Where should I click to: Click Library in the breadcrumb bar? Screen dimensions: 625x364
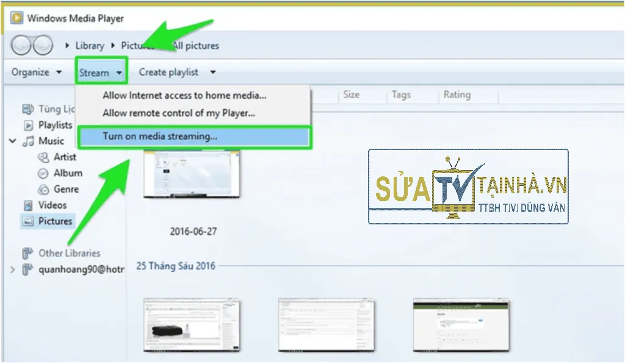(90, 45)
